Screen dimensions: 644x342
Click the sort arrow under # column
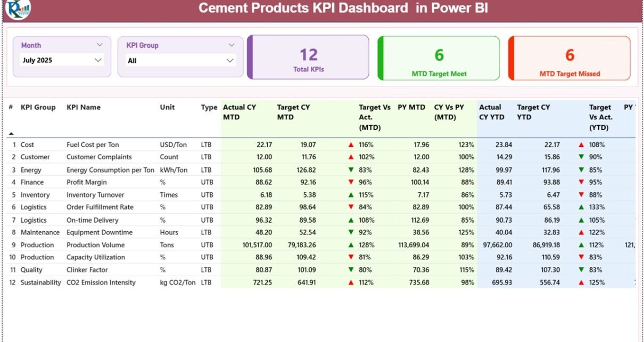[x=11, y=134]
